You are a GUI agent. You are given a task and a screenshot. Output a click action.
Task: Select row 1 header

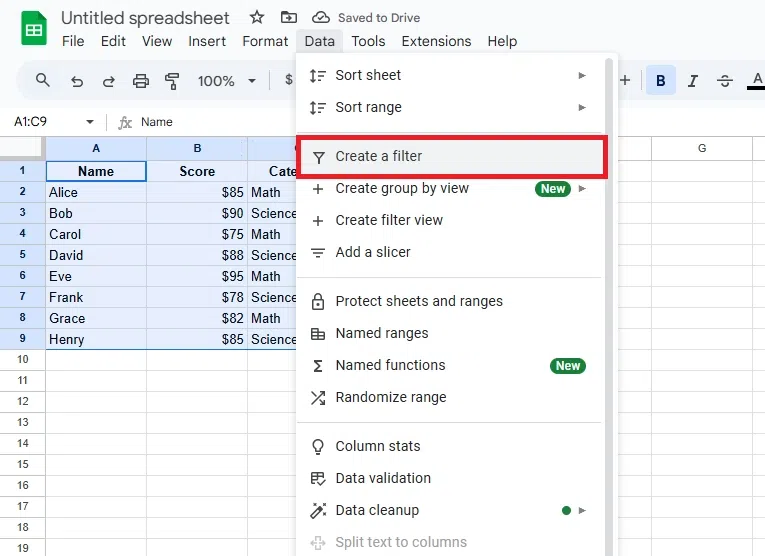pyautogui.click(x=22, y=171)
